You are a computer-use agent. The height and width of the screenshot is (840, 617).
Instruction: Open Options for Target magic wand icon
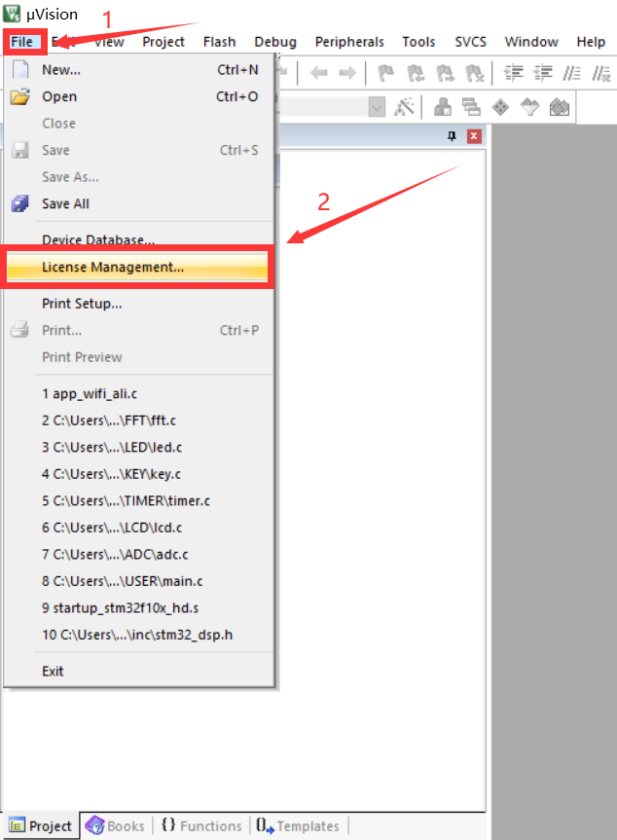[405, 107]
